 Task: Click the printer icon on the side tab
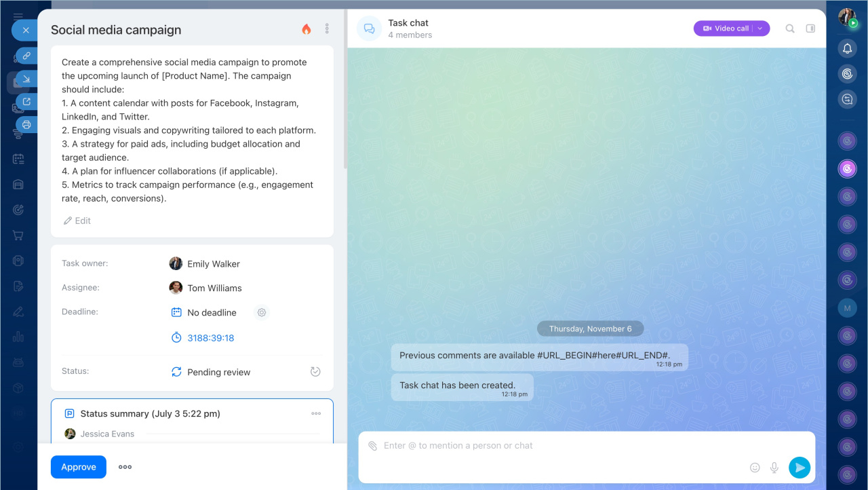[27, 125]
